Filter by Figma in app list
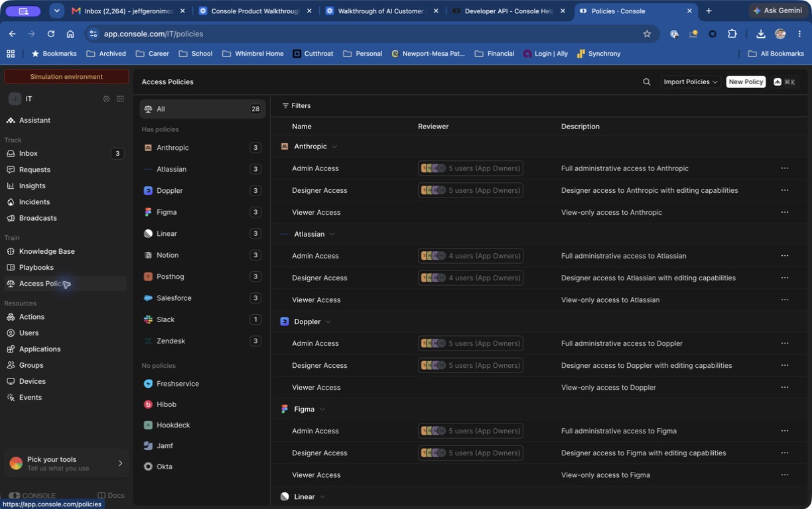This screenshot has height=509, width=812. point(202,212)
